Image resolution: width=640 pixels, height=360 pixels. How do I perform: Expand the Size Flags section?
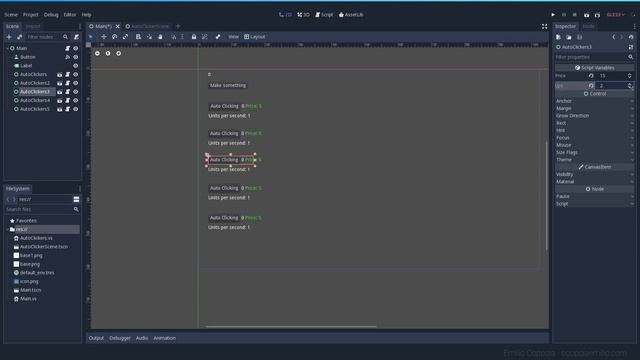(594, 152)
